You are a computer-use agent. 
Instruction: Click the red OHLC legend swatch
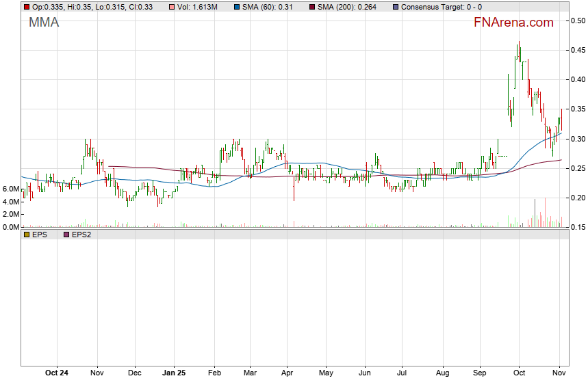click(26, 7)
